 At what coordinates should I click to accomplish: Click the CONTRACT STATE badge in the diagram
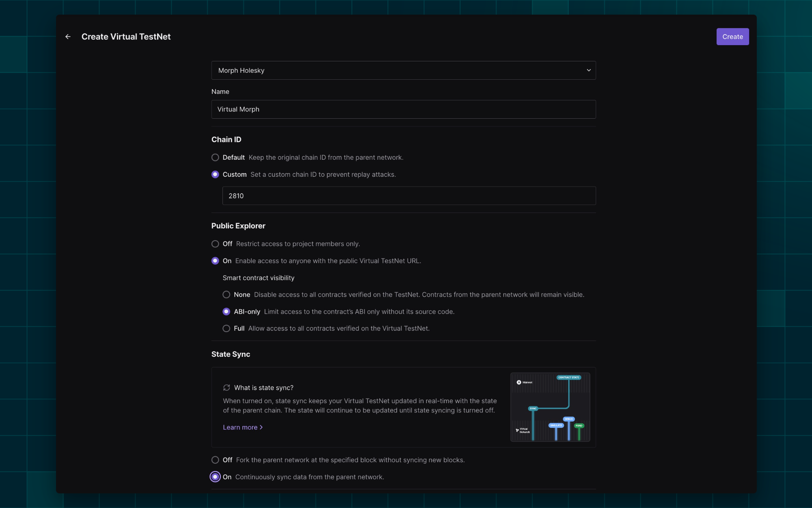(569, 378)
